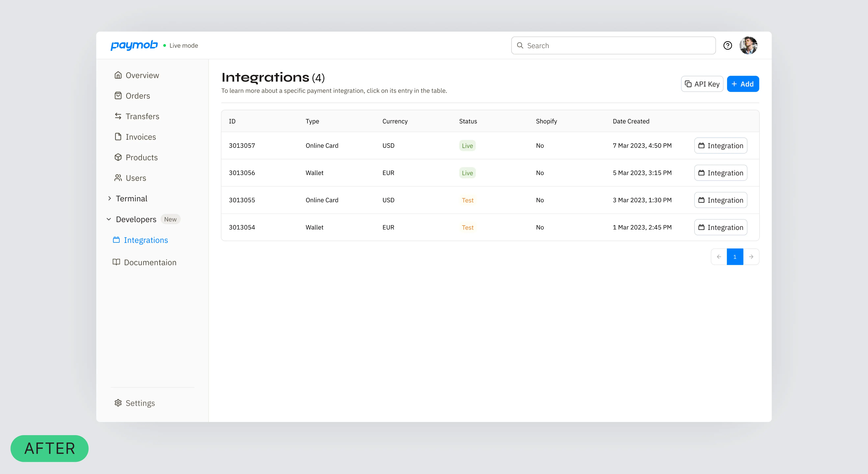This screenshot has width=868, height=474.
Task: Go to Orders in sidebar
Action: 137,96
